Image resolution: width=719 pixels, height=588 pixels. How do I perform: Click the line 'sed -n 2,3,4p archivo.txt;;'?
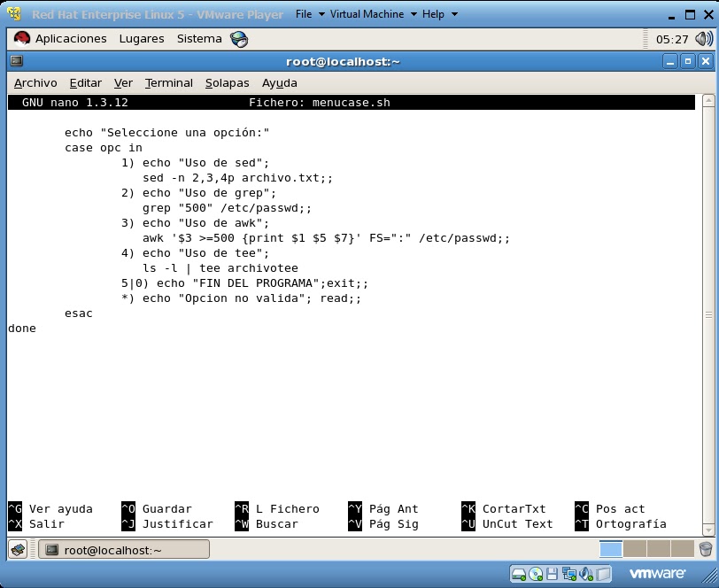237,178
